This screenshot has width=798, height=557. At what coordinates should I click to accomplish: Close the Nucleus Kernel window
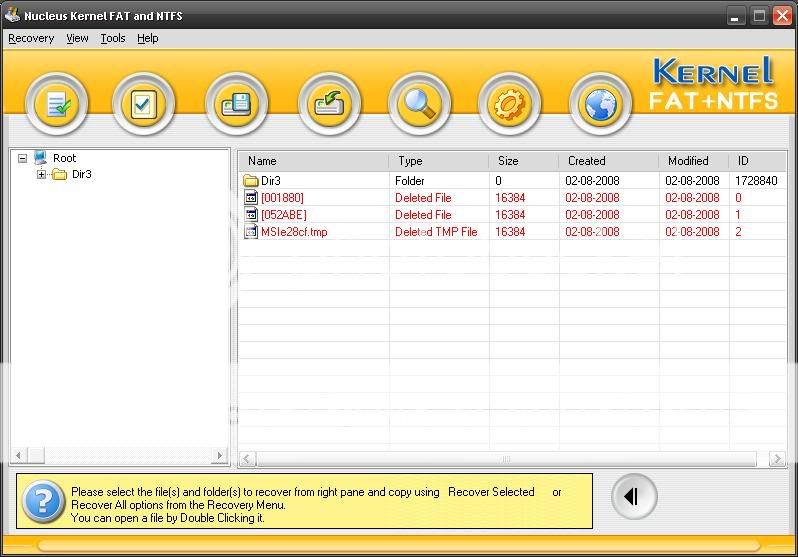coord(783,15)
